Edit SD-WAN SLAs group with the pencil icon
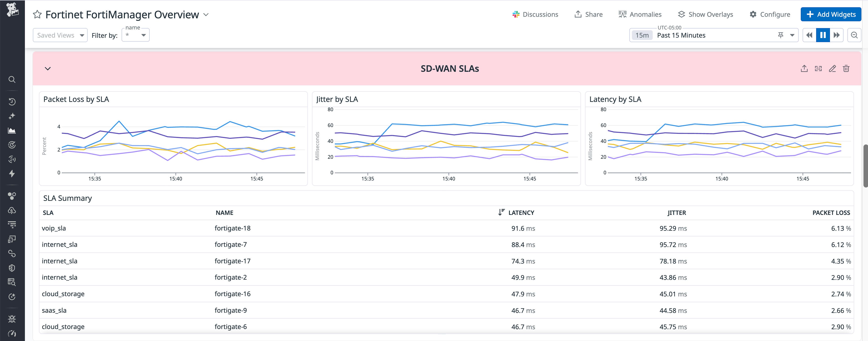 pyautogui.click(x=832, y=68)
